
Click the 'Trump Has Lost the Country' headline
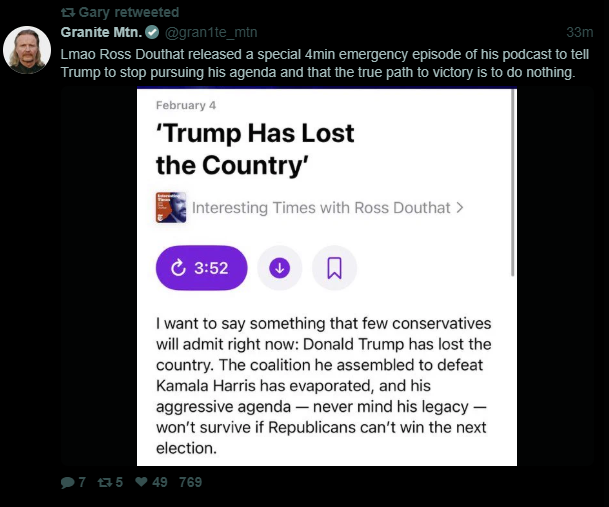(x=255, y=148)
